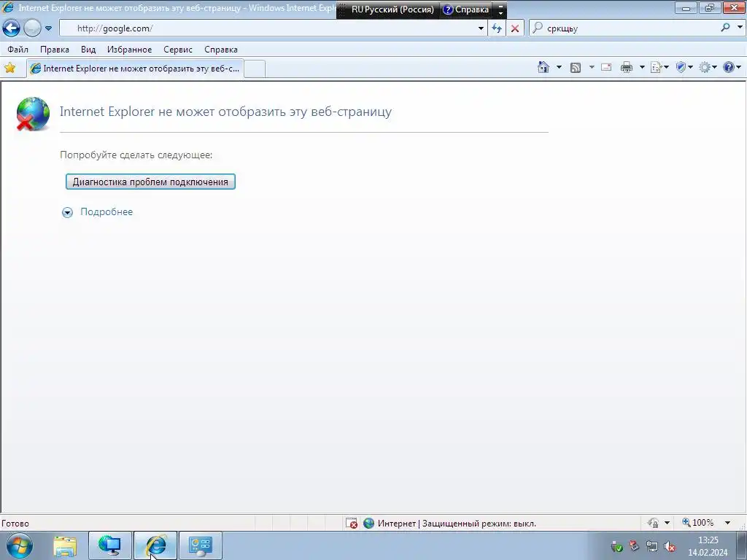Screen dimensions: 747x560
Task: Open Windows Explorer from the taskbar
Action: pos(65,545)
